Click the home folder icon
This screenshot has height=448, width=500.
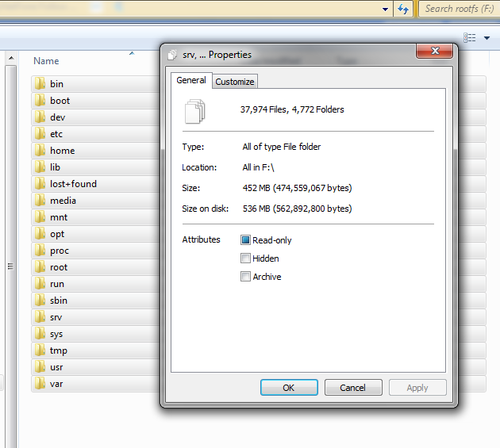point(40,151)
